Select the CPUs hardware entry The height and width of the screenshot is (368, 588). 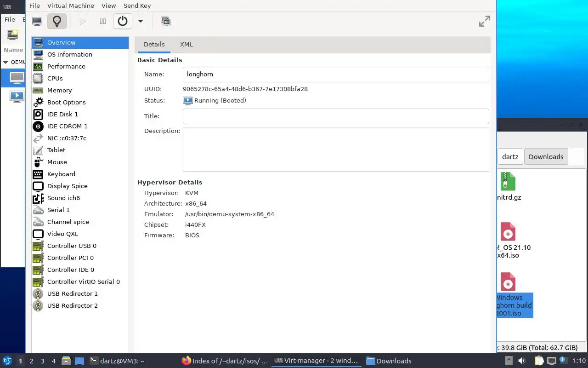(80, 78)
